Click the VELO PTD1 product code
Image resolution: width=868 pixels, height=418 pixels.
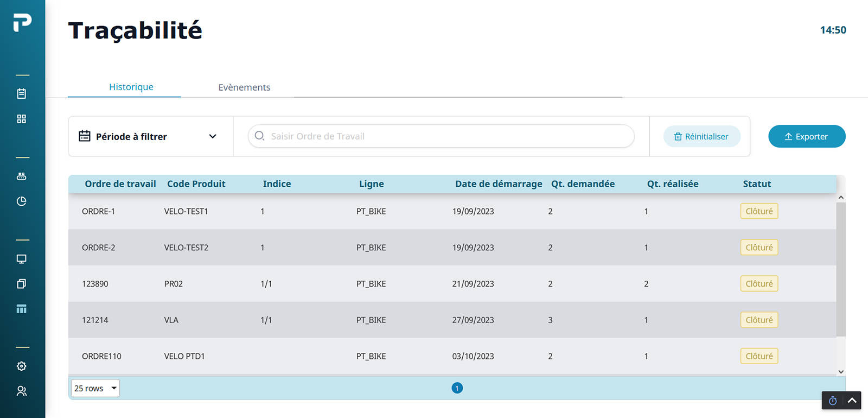click(184, 356)
